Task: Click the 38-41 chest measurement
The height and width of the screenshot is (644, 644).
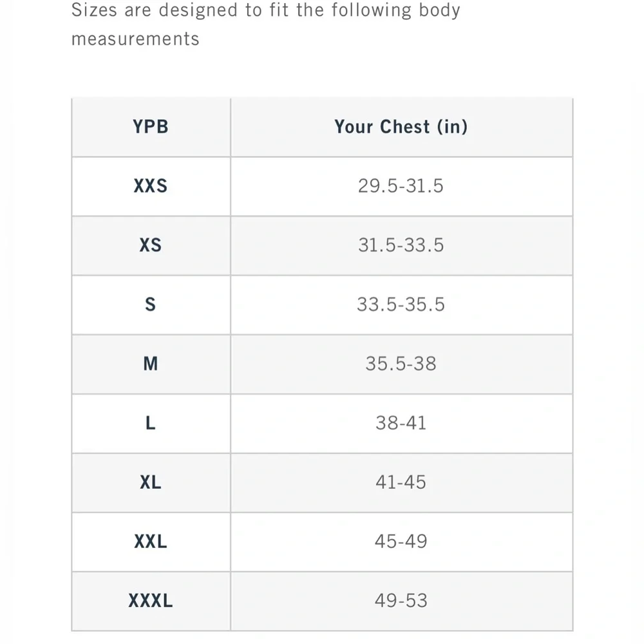Action: [x=401, y=423]
